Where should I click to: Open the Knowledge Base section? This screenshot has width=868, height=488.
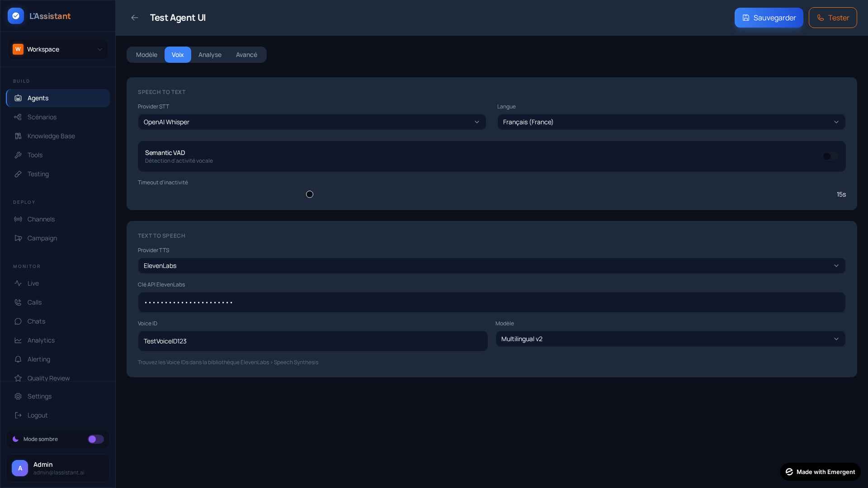(x=51, y=136)
